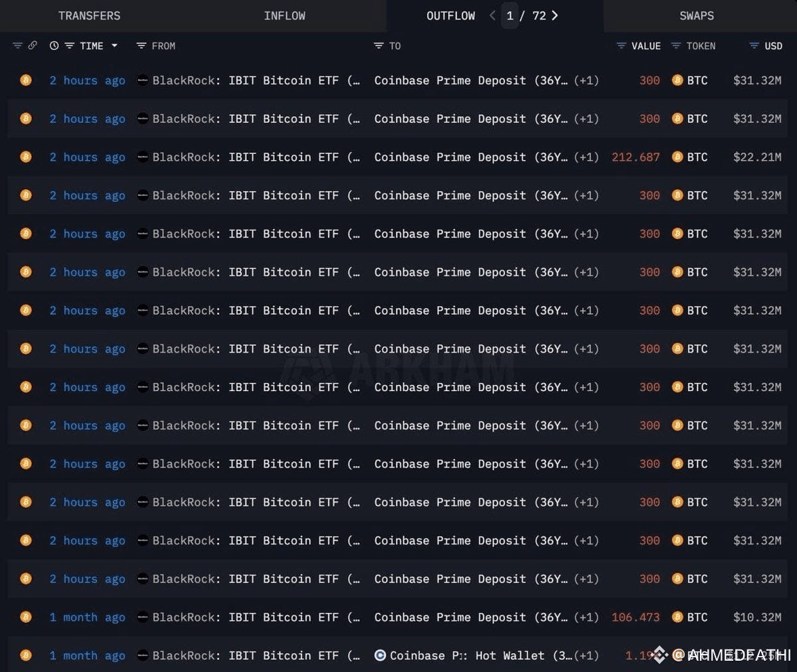This screenshot has height=672, width=797.
Task: Open Coinbase Prime Deposit in the 106.473 row
Action: tap(471, 618)
